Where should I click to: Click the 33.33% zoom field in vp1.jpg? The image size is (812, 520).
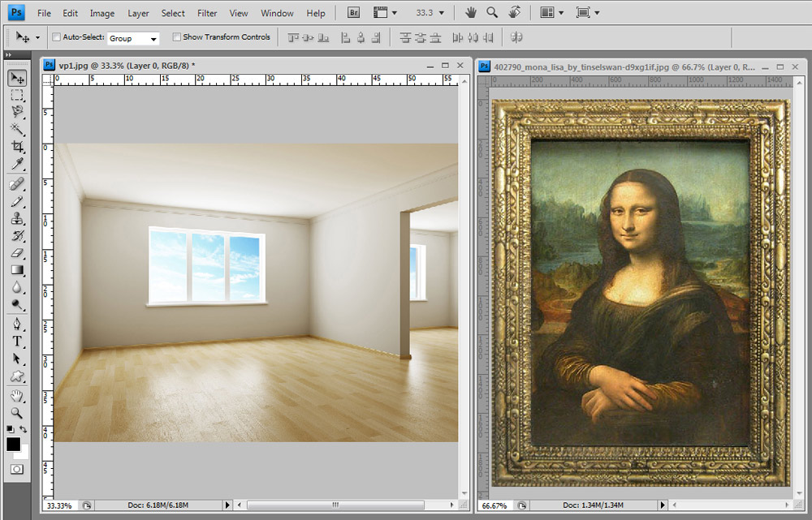pyautogui.click(x=59, y=505)
